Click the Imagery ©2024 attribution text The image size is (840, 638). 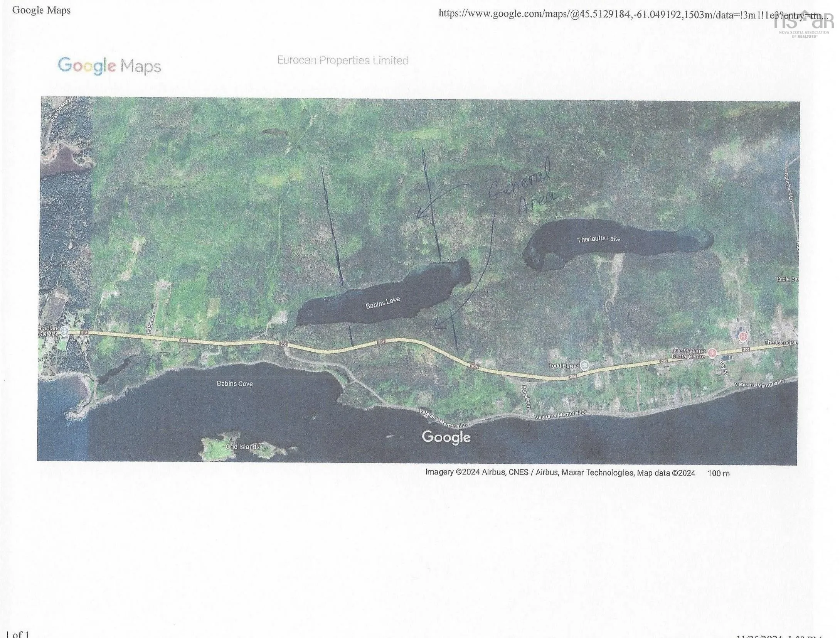[x=560, y=473]
